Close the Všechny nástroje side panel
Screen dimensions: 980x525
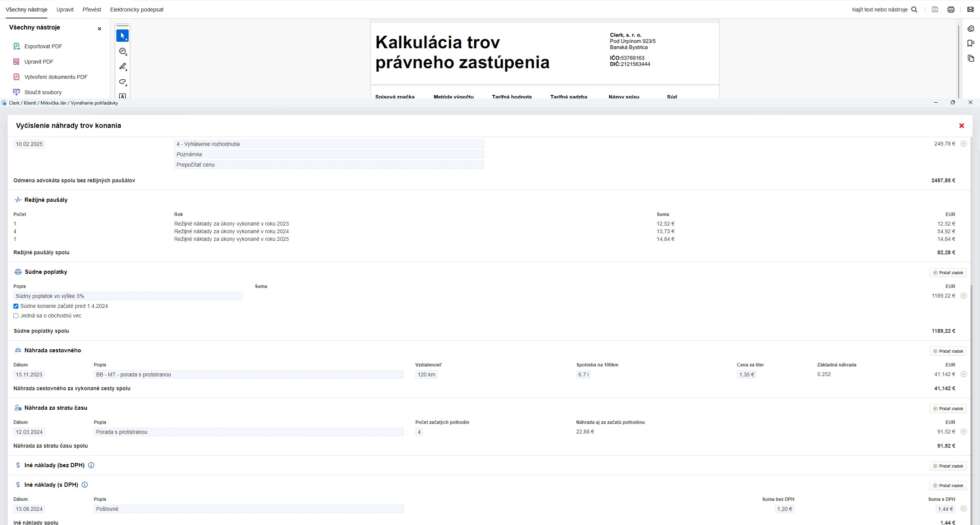(99, 29)
